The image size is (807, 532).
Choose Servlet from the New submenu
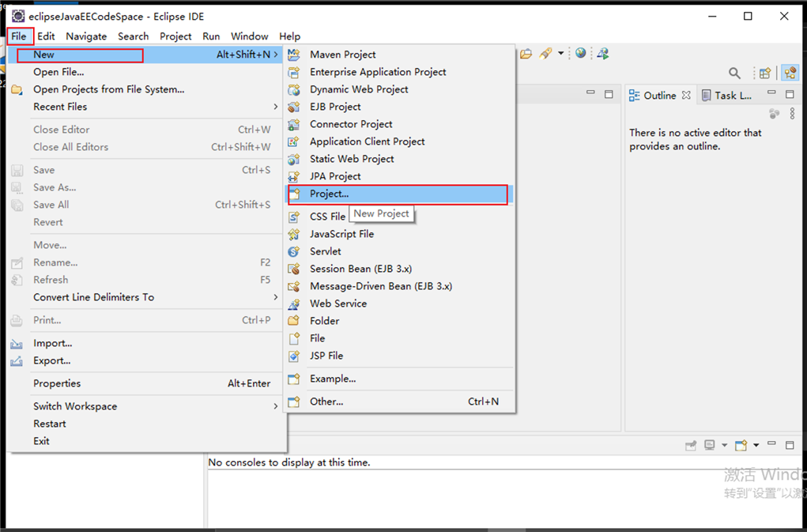point(399,251)
